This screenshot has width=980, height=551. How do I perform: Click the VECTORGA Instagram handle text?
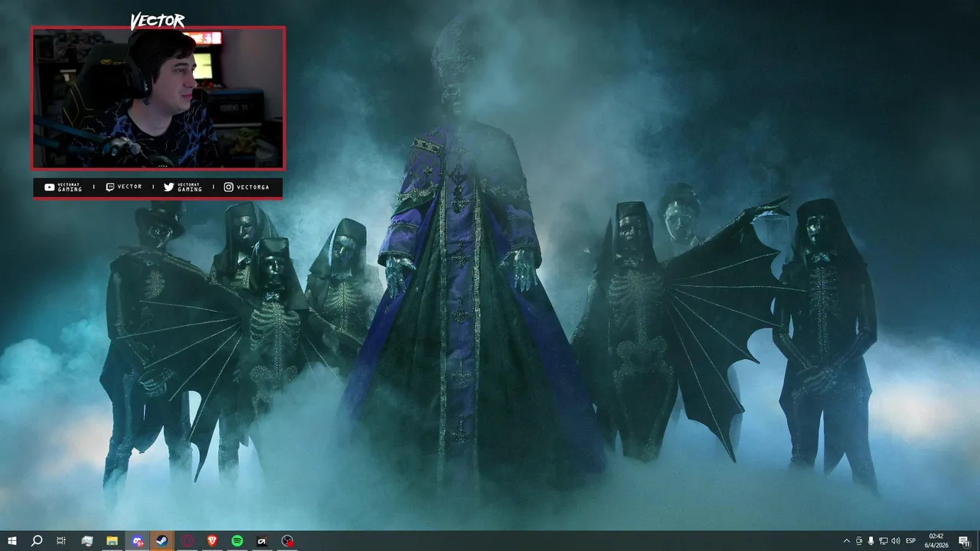253,187
